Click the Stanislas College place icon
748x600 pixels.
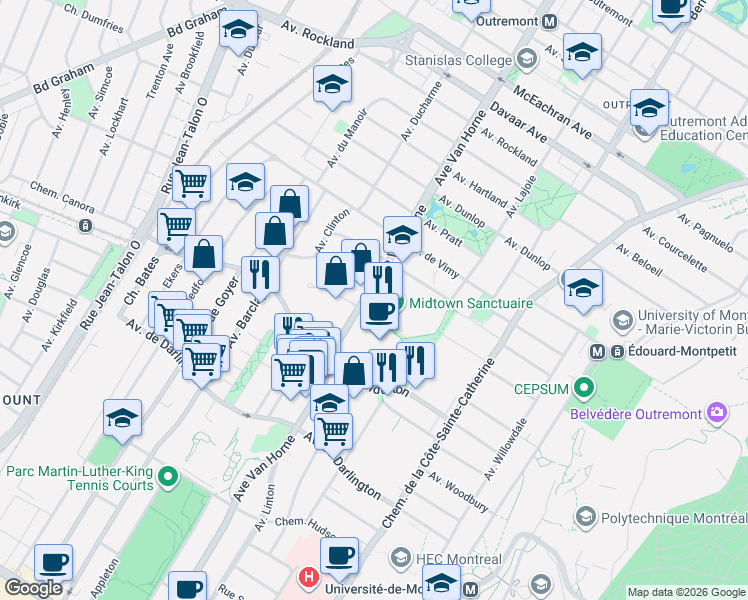point(527,60)
